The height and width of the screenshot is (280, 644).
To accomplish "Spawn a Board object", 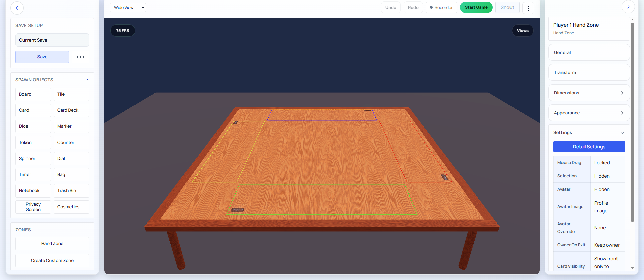I will pos(33,94).
